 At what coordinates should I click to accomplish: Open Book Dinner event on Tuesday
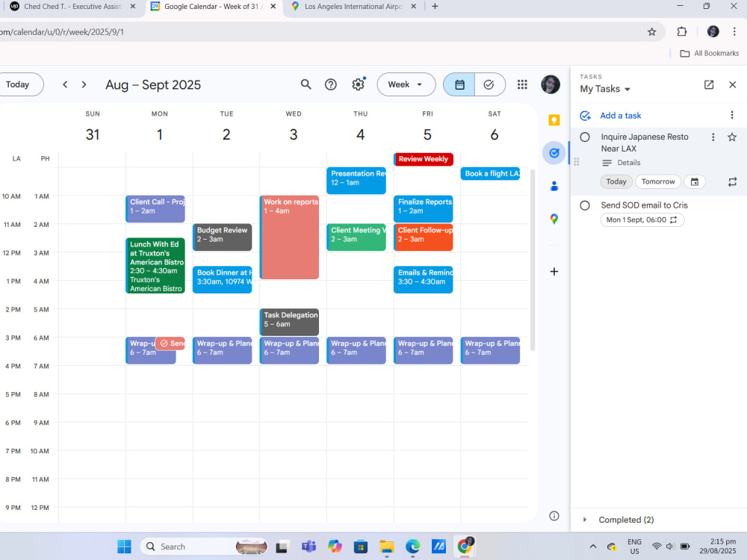coord(223,279)
